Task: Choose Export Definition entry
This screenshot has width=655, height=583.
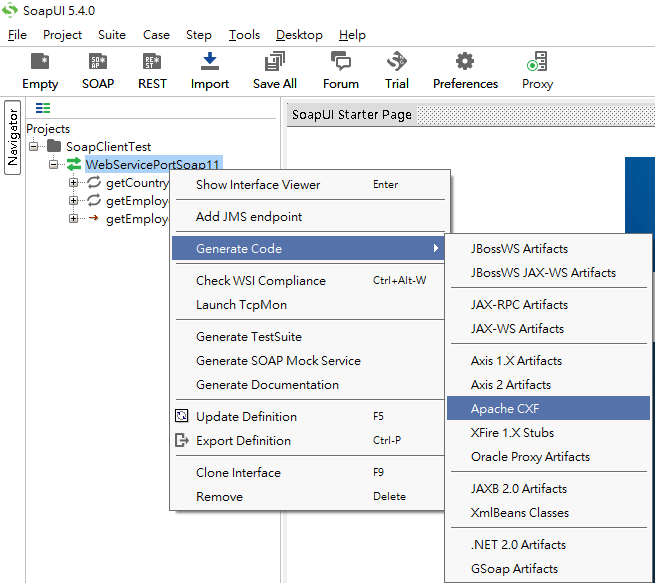Action: coord(310,441)
